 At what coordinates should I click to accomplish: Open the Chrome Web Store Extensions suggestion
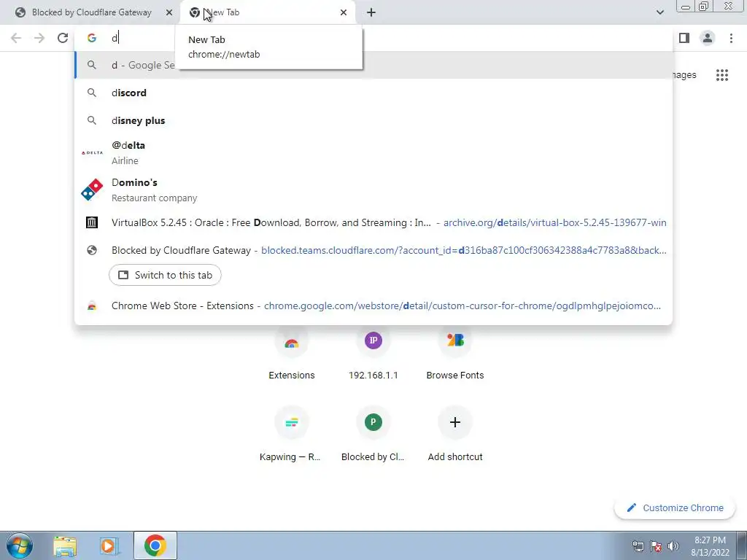pos(373,306)
